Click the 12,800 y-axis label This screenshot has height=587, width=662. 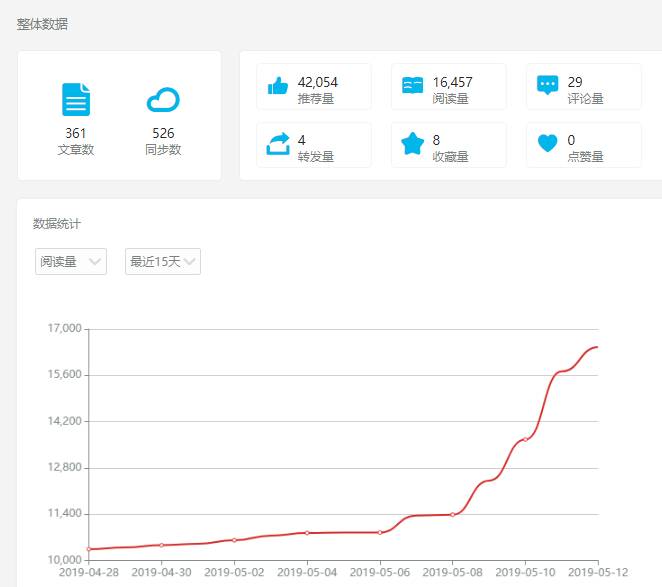(x=65, y=467)
